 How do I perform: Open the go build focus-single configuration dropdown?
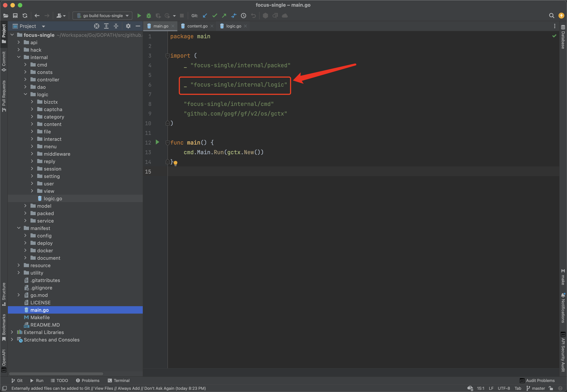click(x=103, y=16)
